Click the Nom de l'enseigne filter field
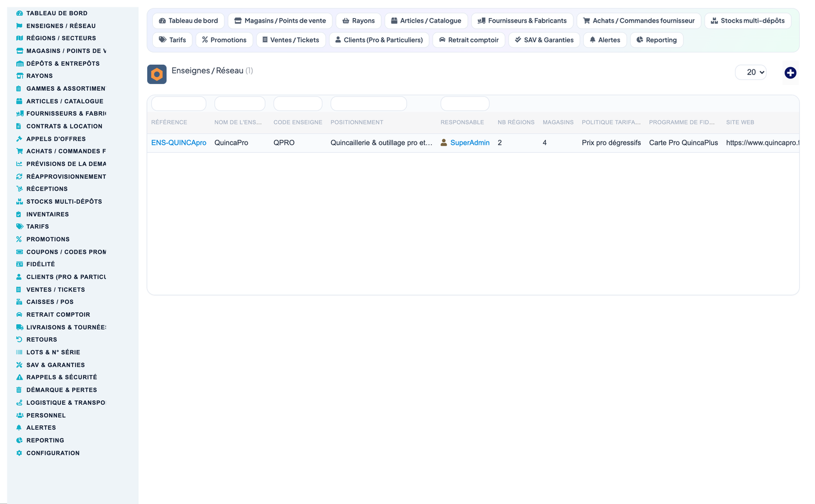Image resolution: width=815 pixels, height=504 pixels. point(240,104)
